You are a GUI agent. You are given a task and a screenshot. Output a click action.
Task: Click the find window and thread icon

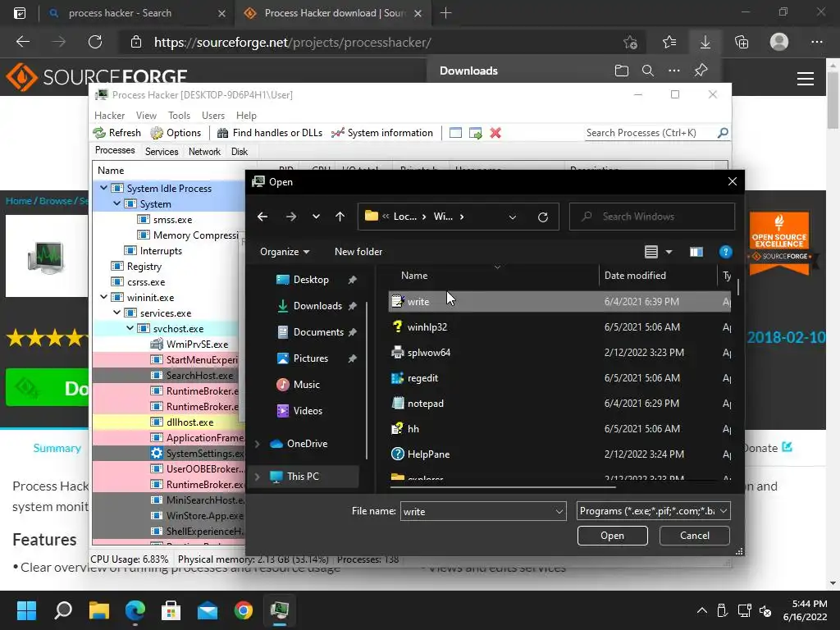[x=475, y=133]
